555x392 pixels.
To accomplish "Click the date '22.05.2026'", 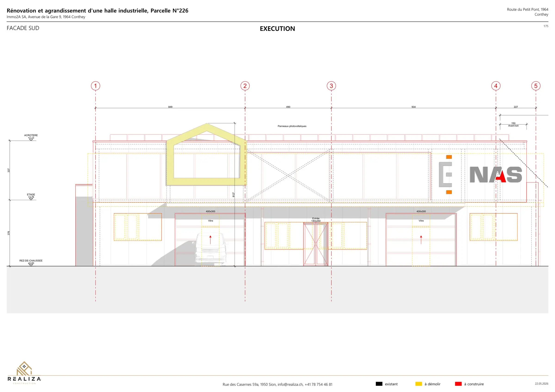I will click(x=541, y=383).
